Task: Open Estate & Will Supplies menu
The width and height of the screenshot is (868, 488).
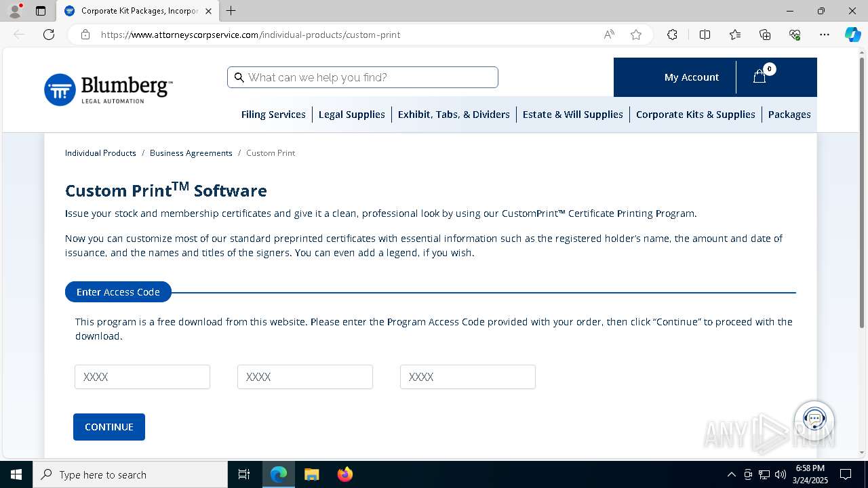Action: 573,115
